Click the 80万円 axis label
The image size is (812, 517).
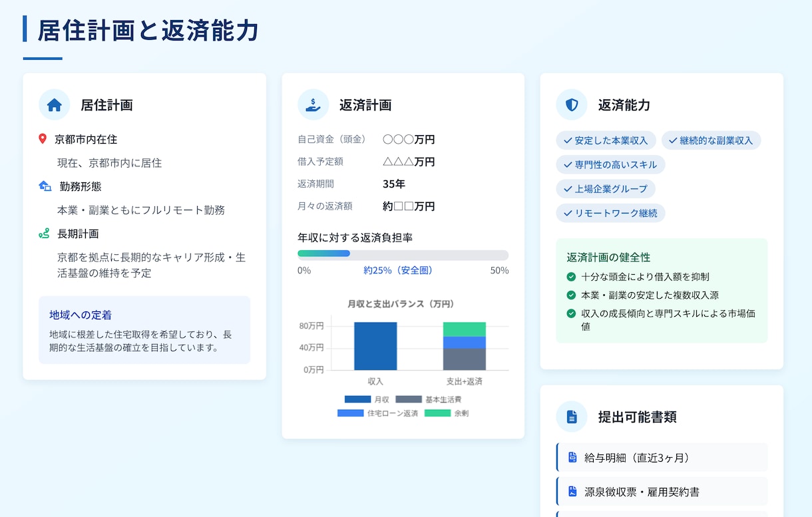pyautogui.click(x=311, y=326)
